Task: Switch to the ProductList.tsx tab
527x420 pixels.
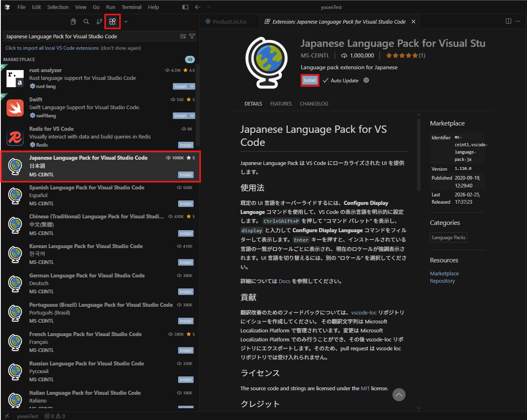Action: tap(229, 22)
